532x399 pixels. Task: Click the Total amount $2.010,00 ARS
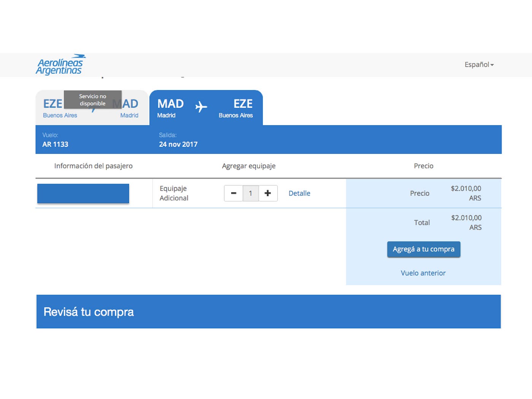click(466, 222)
